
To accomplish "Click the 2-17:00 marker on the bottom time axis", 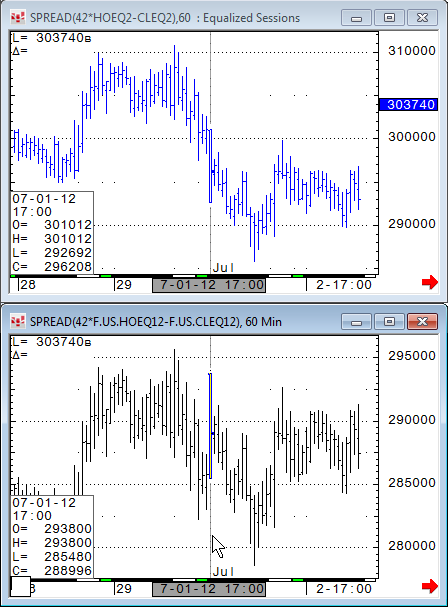I will 343,589.
